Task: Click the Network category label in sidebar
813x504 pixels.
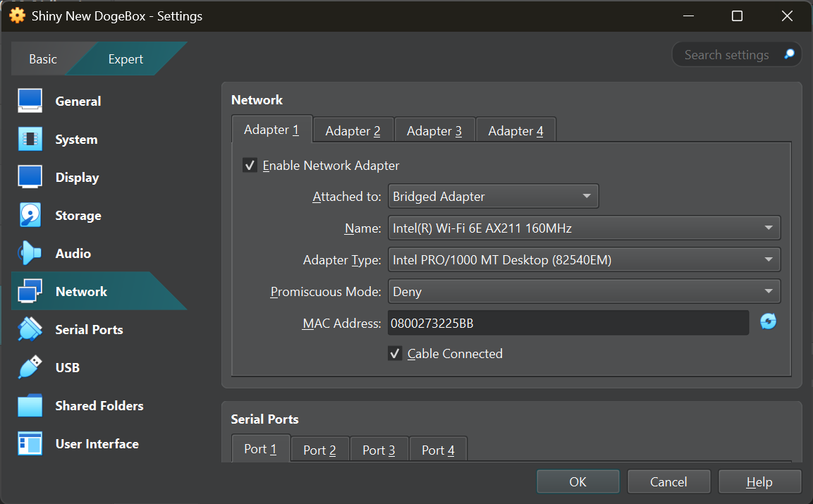Action: click(x=81, y=292)
